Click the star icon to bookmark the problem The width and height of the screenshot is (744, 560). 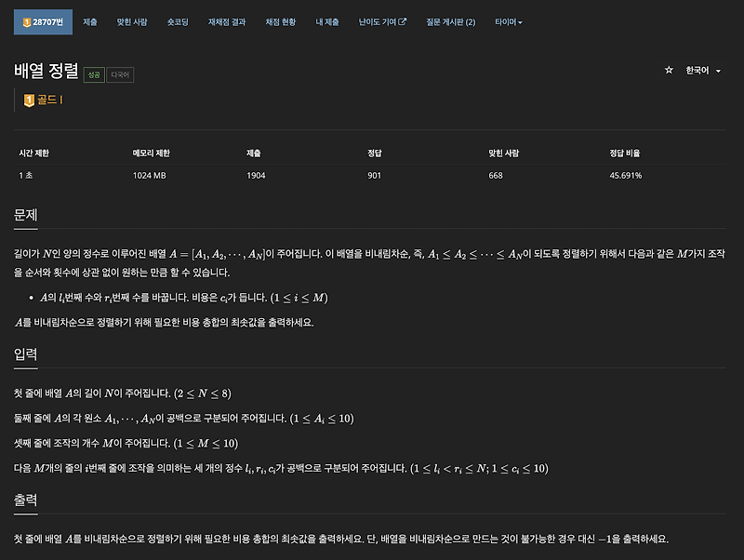tap(668, 69)
